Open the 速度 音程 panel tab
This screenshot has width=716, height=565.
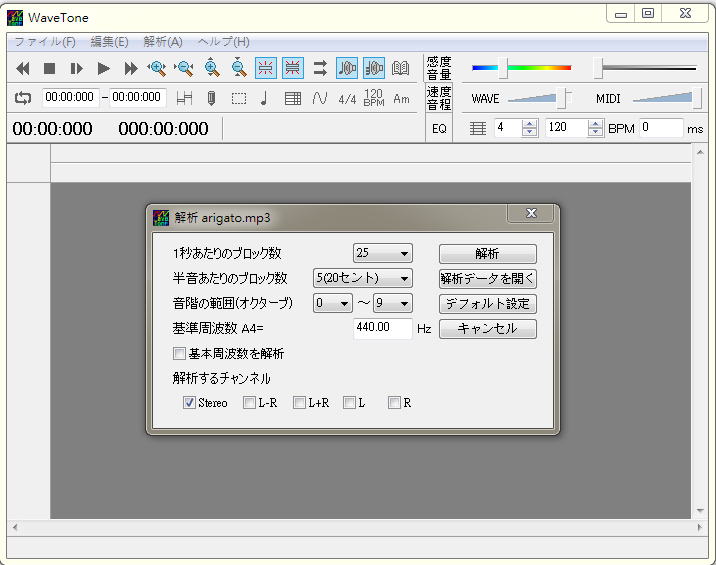439,98
